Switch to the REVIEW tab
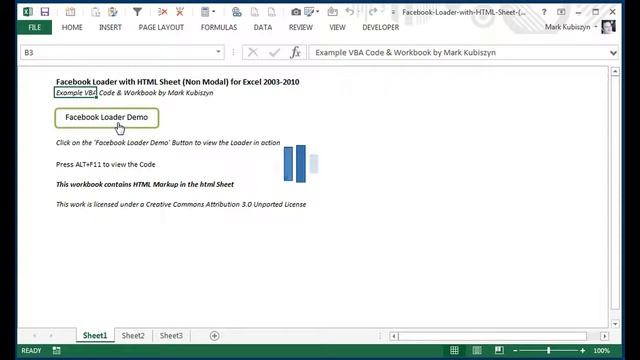Image resolution: width=640 pixels, height=360 pixels. [301, 27]
